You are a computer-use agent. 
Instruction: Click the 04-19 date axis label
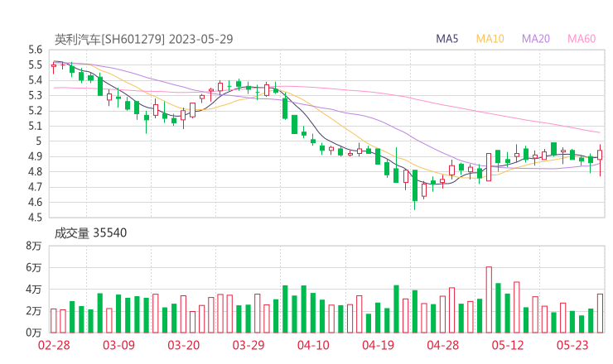pyautogui.click(x=378, y=345)
